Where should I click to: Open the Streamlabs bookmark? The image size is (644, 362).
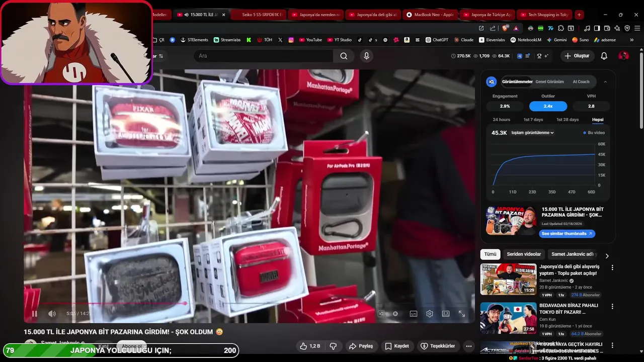[x=227, y=40]
